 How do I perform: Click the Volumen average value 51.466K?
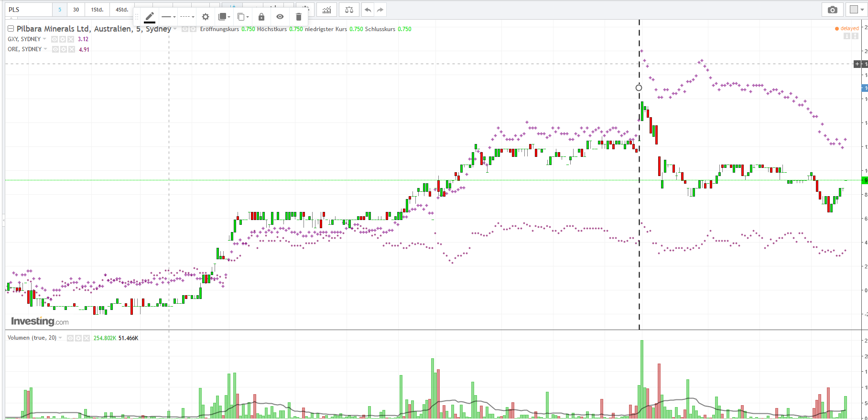tap(129, 338)
